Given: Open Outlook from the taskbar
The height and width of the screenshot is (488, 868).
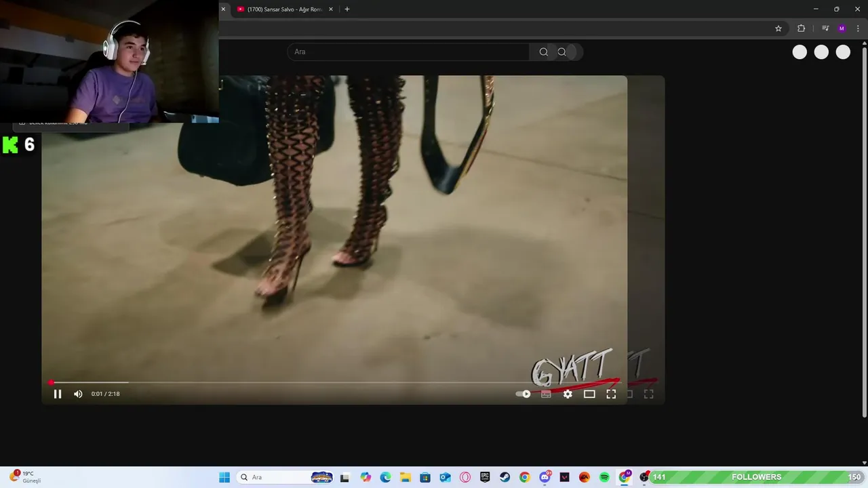Looking at the screenshot, I should pos(445,477).
